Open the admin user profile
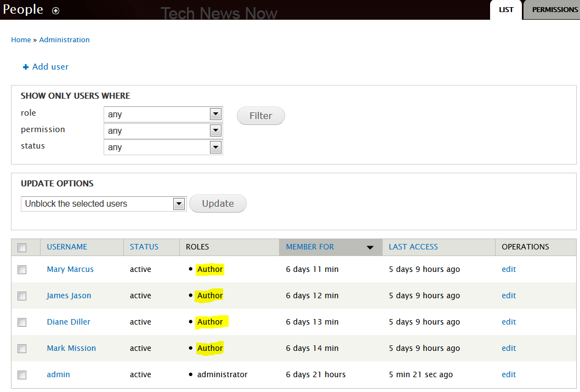Viewport: 580px width, 392px height. pyautogui.click(x=59, y=374)
